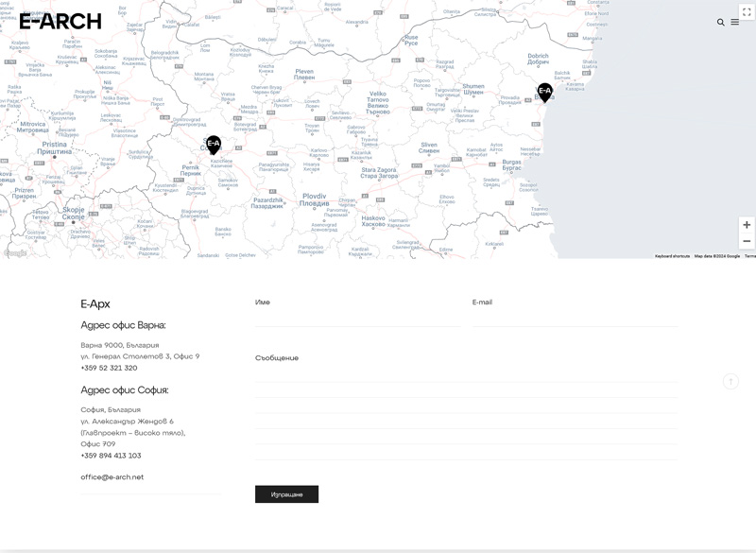The height and width of the screenshot is (553, 756).
Task: Zoom in on the map
Action: coord(747,225)
